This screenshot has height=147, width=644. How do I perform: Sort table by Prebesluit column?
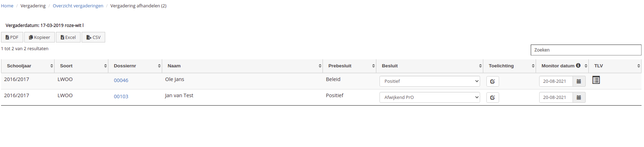[349, 66]
